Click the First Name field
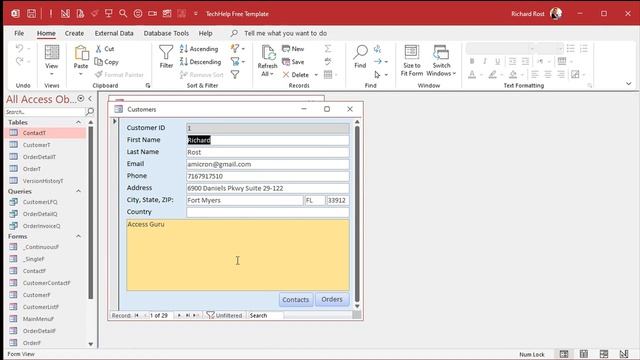The width and height of the screenshot is (640, 360). (x=268, y=140)
